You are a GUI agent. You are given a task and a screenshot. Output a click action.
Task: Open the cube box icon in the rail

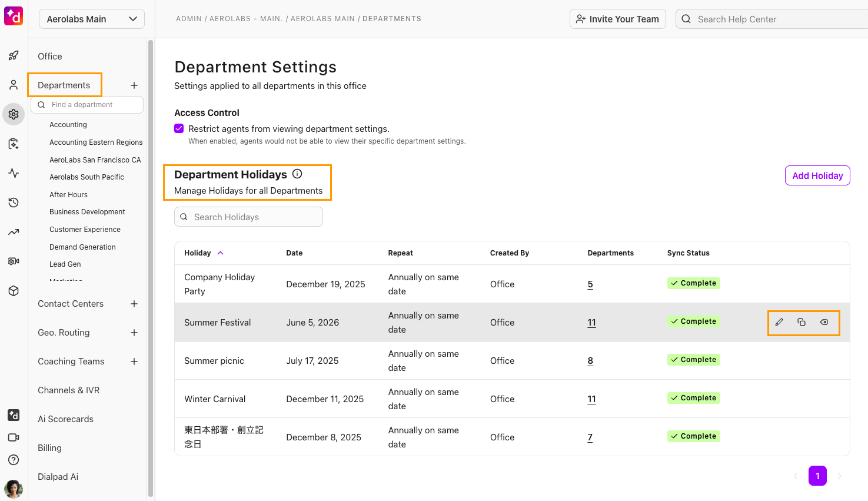[14, 291]
